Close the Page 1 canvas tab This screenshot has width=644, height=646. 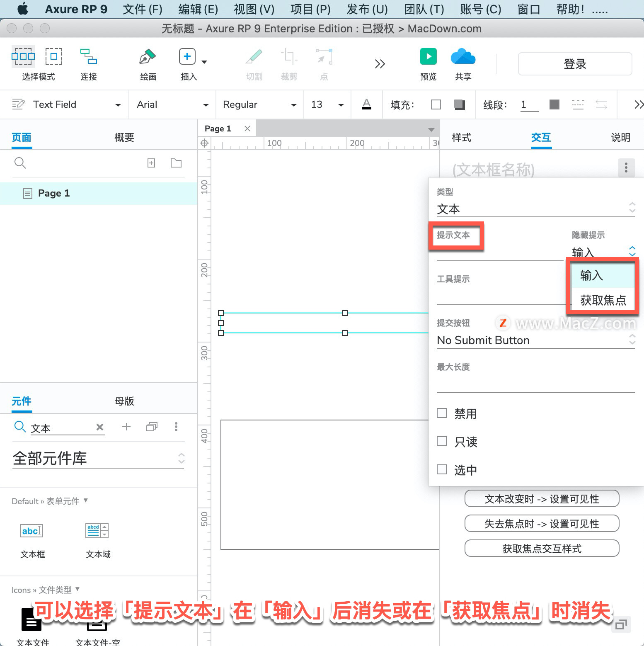click(247, 129)
